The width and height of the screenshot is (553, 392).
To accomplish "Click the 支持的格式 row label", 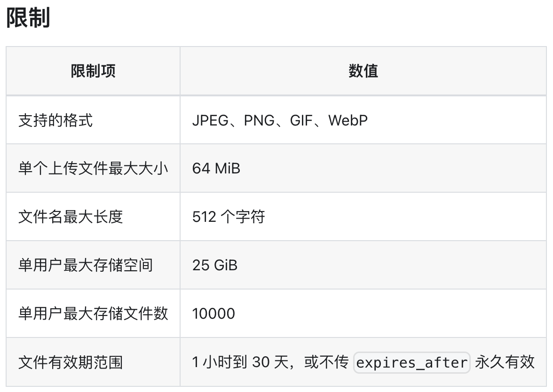I will 55,120.
